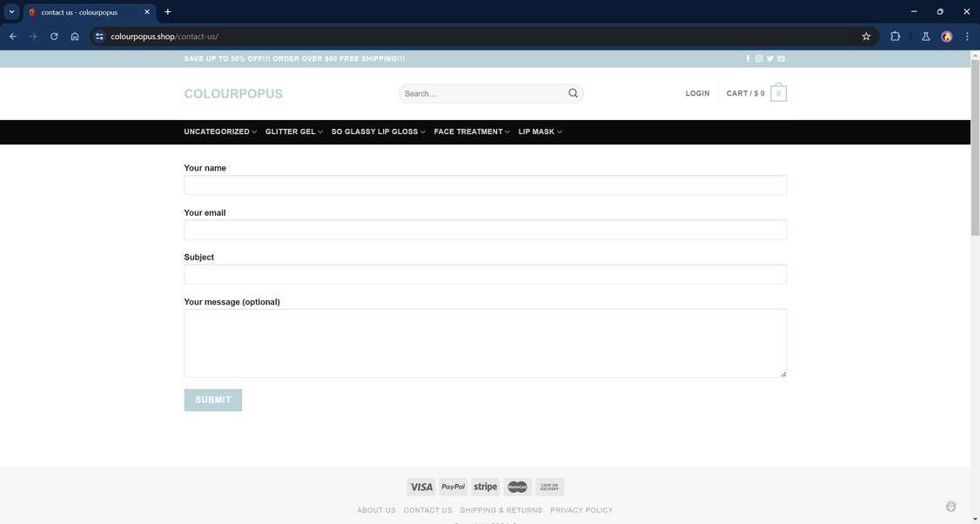Click the Stripe payment badge
The height and width of the screenshot is (524, 980).
486,487
